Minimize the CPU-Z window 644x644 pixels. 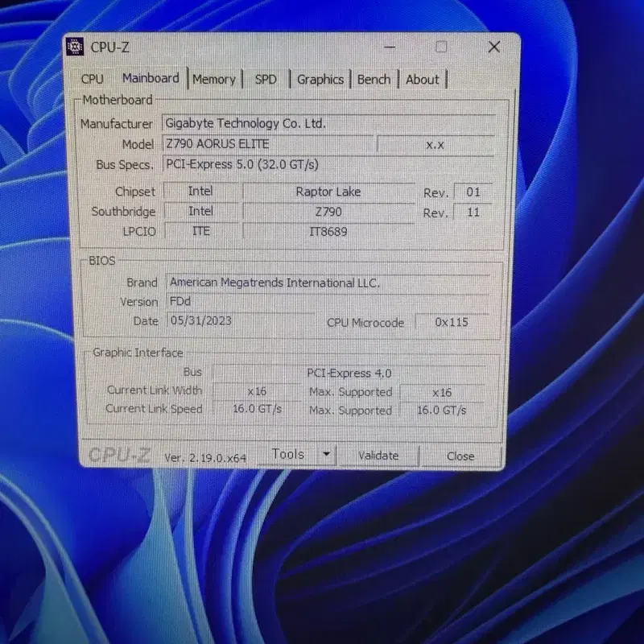[x=390, y=47]
